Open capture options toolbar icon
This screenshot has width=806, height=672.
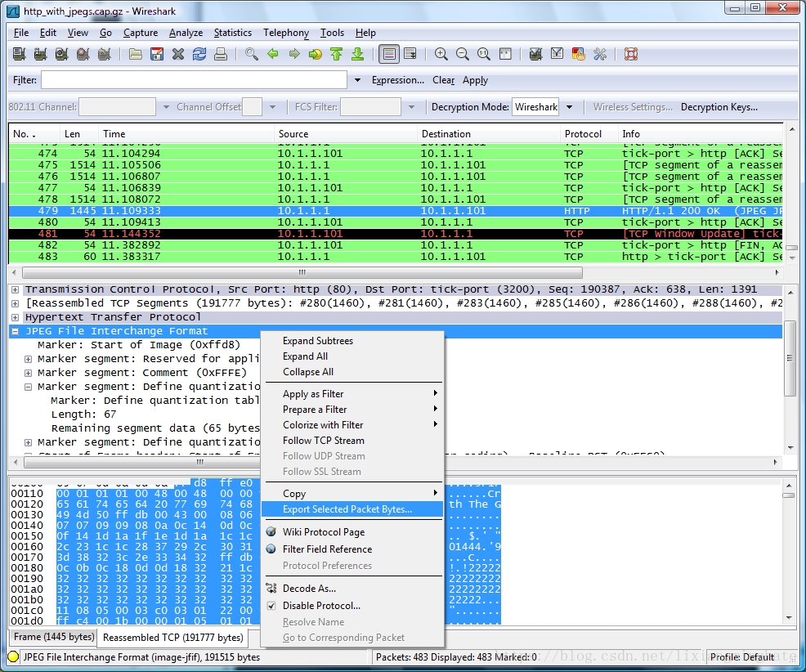point(41,54)
